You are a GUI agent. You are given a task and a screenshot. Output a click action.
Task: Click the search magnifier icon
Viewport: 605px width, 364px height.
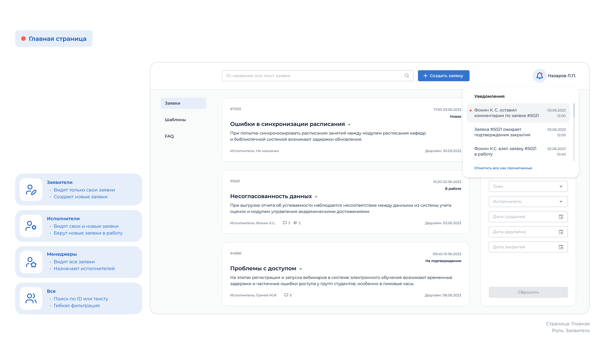click(406, 76)
